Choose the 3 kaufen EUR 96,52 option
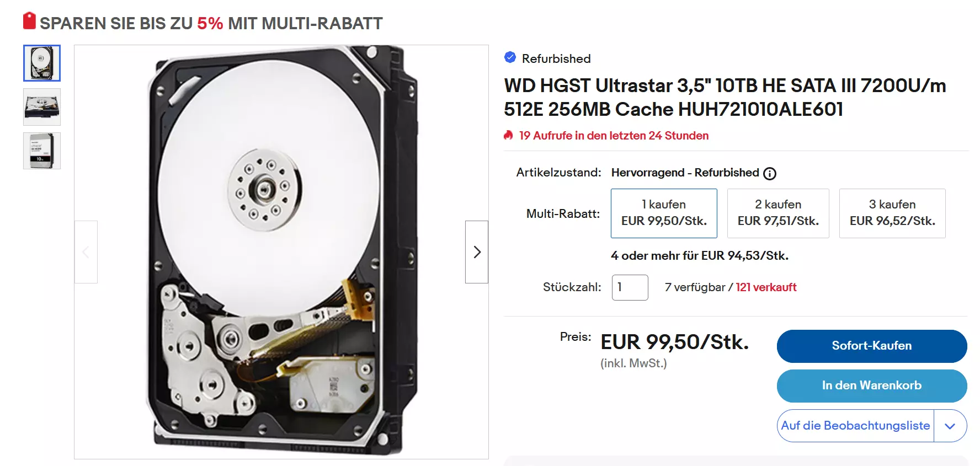This screenshot has width=980, height=466. tap(892, 213)
